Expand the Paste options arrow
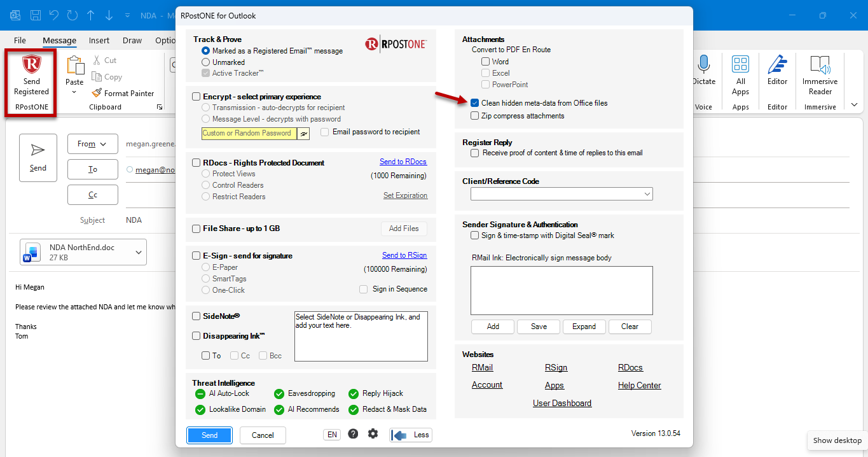 pos(74,93)
